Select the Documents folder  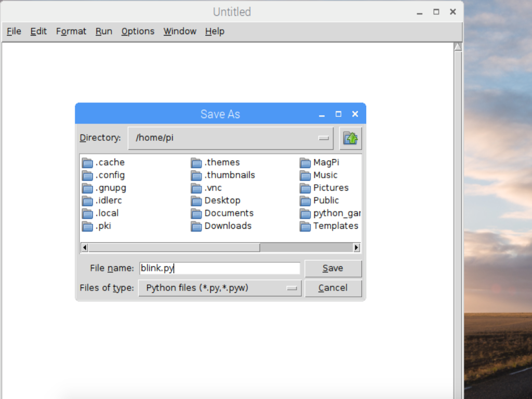point(222,214)
